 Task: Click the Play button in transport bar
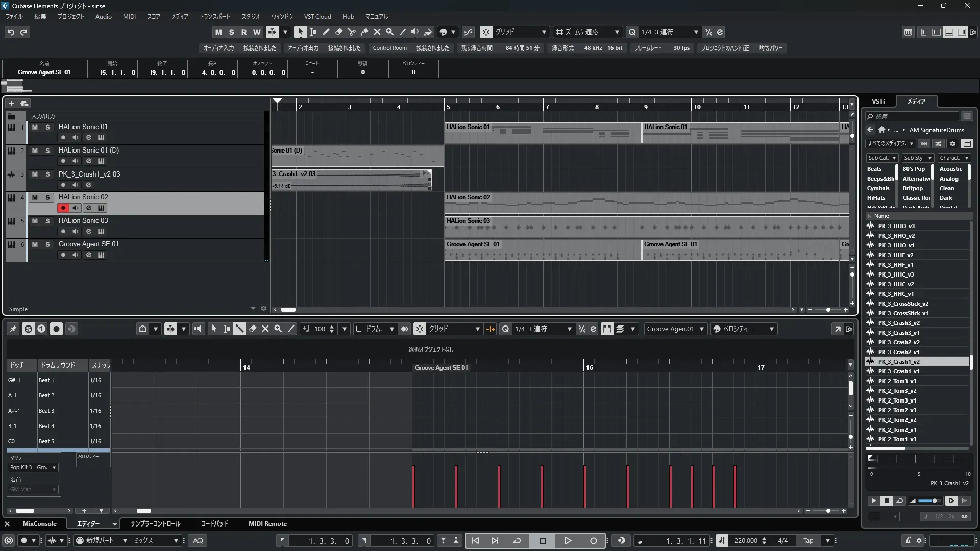pos(568,540)
